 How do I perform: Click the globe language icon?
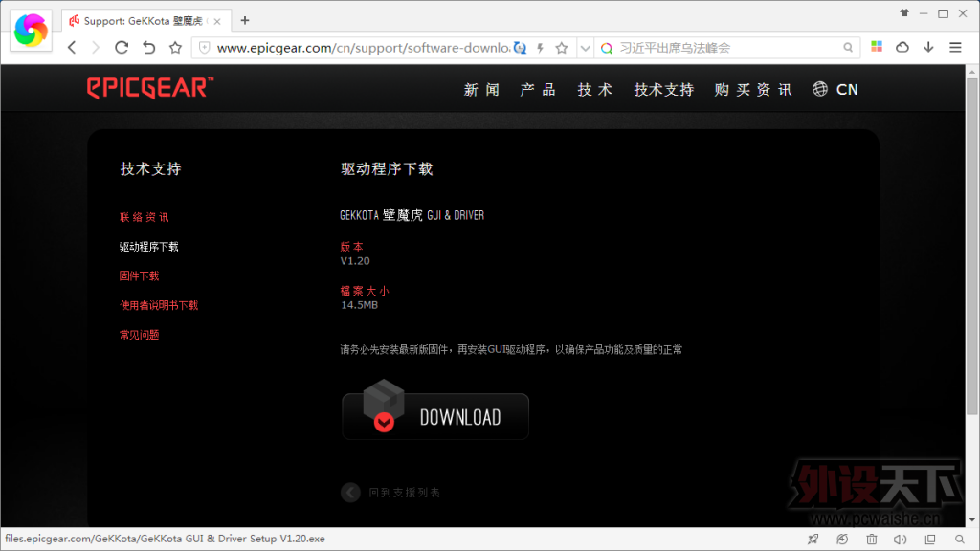(820, 89)
